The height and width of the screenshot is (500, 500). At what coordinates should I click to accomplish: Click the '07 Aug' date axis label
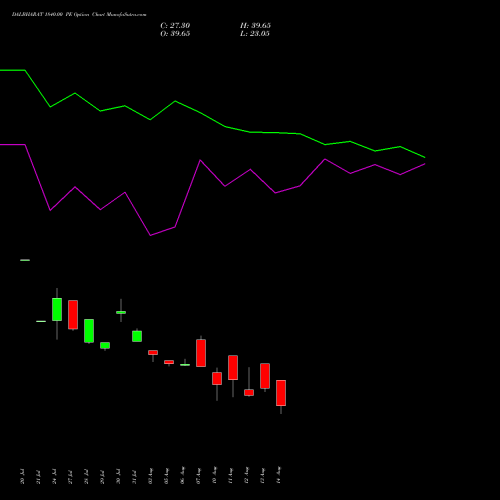tap(198, 476)
